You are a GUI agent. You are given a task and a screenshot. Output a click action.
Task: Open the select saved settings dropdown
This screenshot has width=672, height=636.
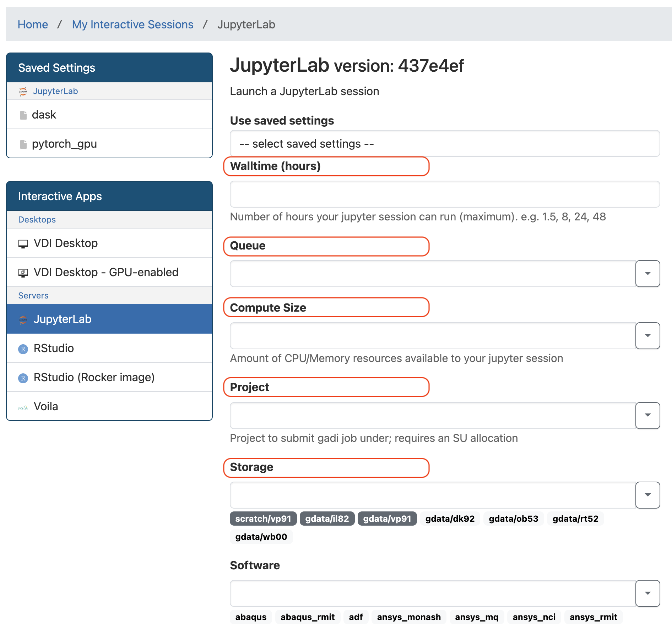coord(445,143)
